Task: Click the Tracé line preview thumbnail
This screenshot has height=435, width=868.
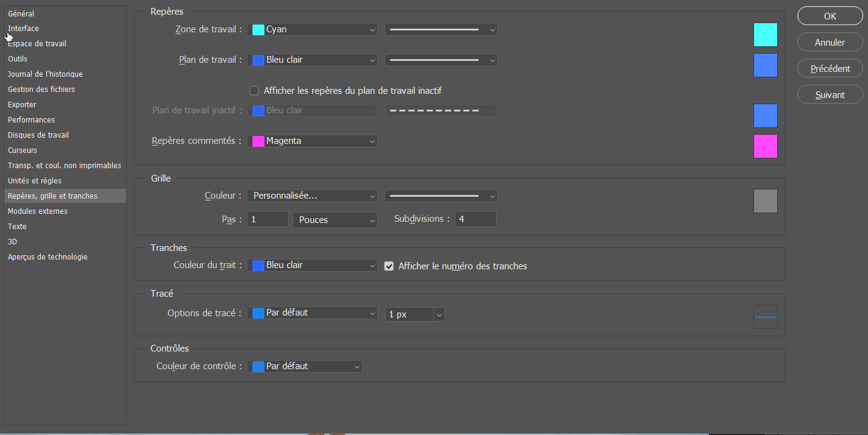Action: [765, 317]
